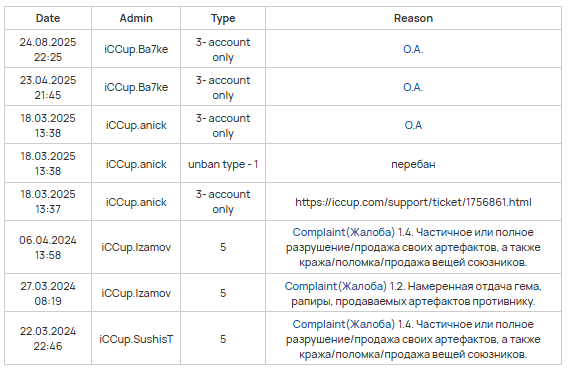Open Complaint link dated 06.04.2024
Viewport: 569px width, 376px height.
coord(343,232)
